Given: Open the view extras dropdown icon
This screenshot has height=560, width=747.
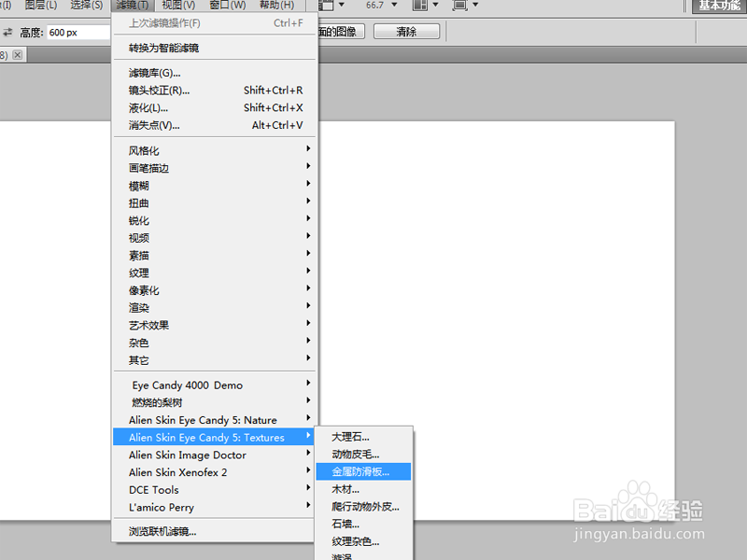Looking at the screenshot, I should pyautogui.click(x=332, y=6).
